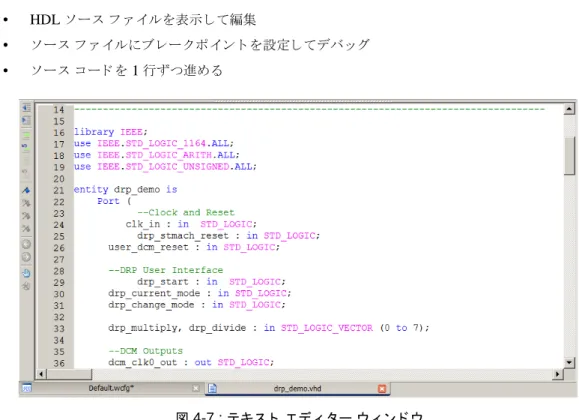
Task: Click the document icon beside drp_demo.vhd tab
Action: pos(212,388)
